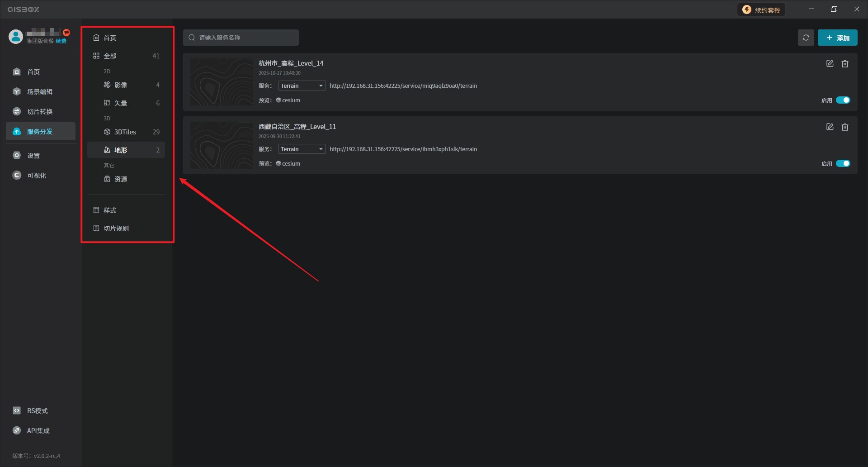Image resolution: width=868 pixels, height=467 pixels.
Task: Open 场景编辑 in left sidebar
Action: (40, 92)
